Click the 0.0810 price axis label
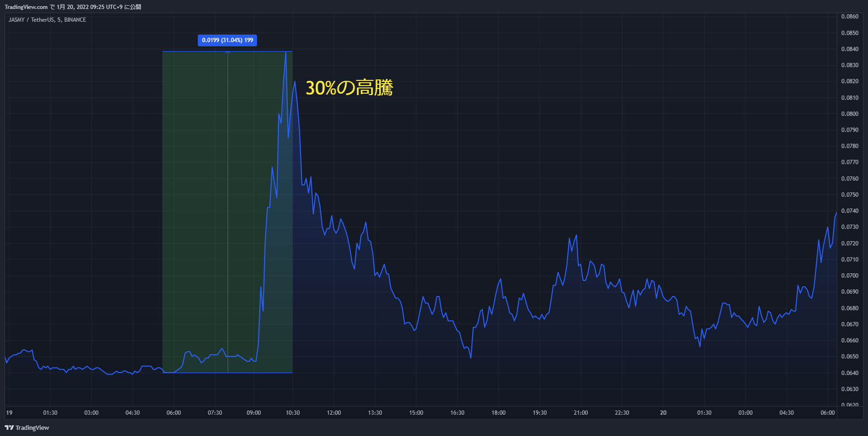Image resolution: width=868 pixels, height=436 pixels. [850, 98]
